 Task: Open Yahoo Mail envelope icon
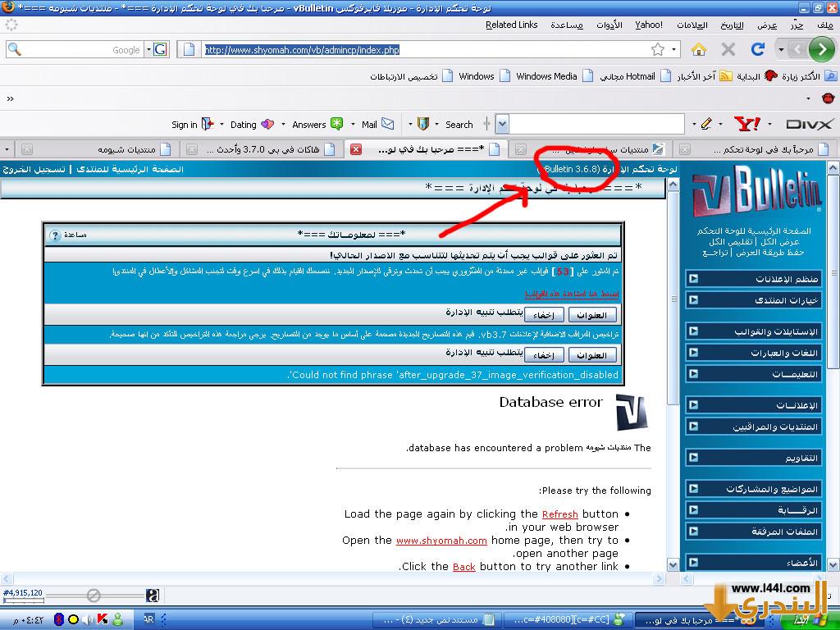pos(387,125)
